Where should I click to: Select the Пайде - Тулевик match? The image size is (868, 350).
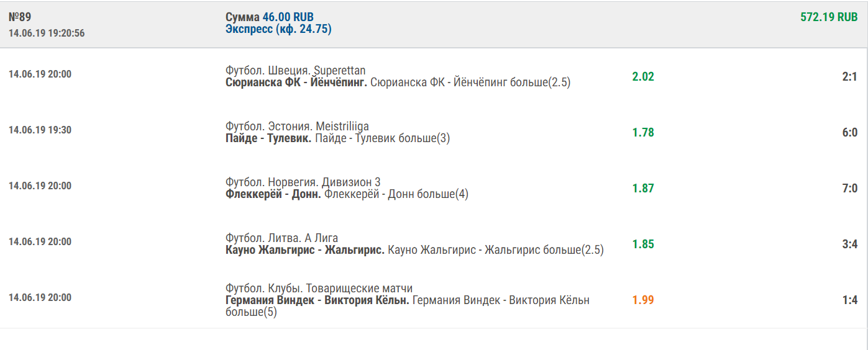pyautogui.click(x=268, y=138)
